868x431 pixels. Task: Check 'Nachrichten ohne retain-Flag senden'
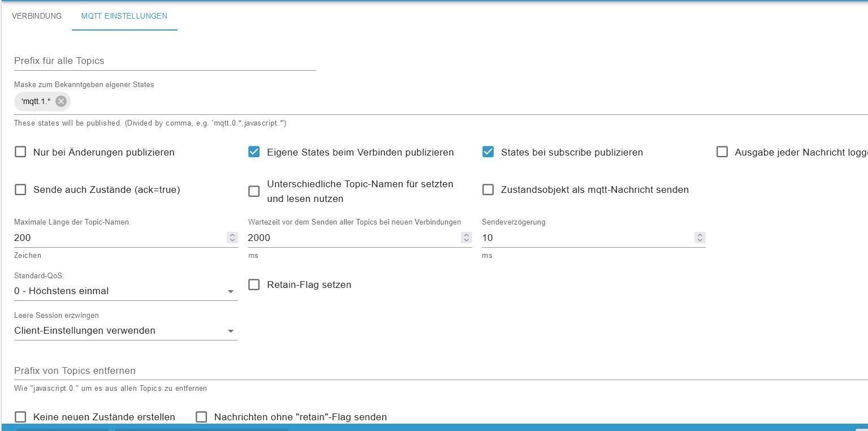click(x=201, y=417)
